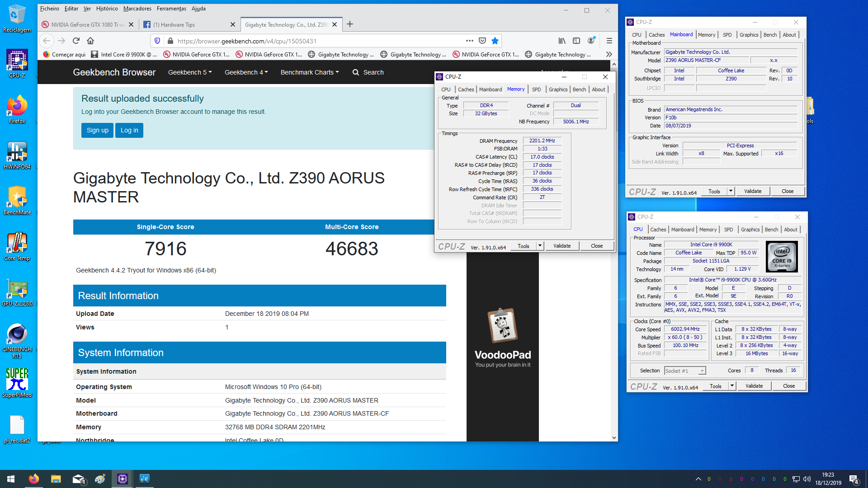868x488 pixels.
Task: Close the Hardware Tips tab
Action: pyautogui.click(x=233, y=24)
